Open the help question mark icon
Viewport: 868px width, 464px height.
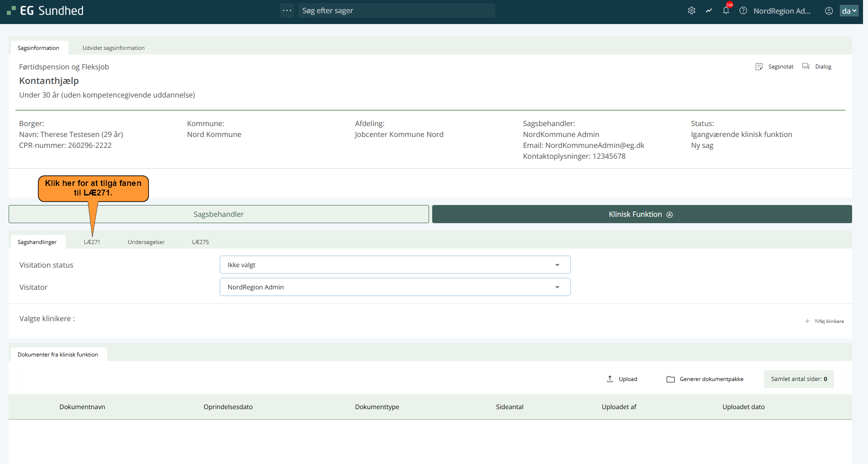[x=743, y=10]
